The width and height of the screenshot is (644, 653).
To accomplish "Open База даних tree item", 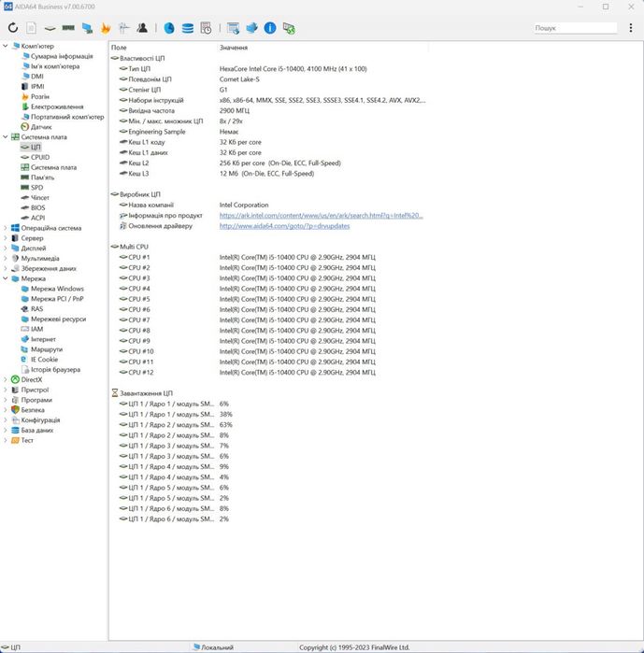I will tap(37, 431).
